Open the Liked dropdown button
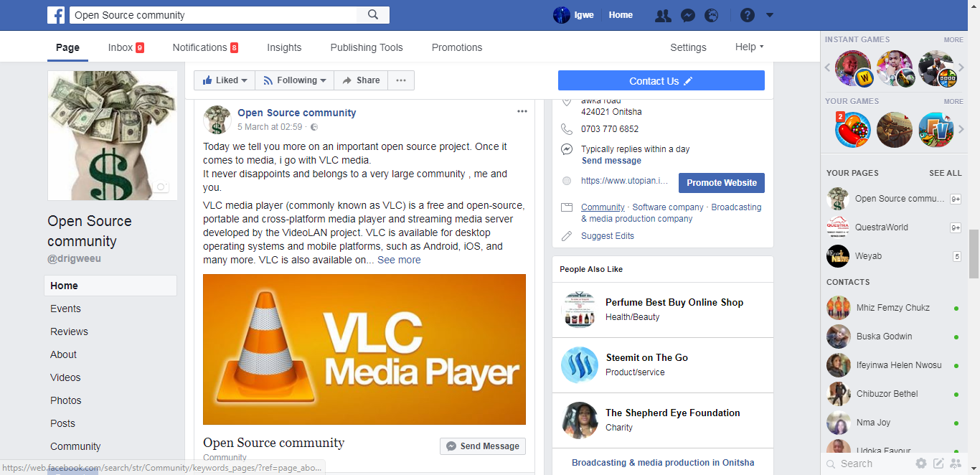 click(225, 80)
